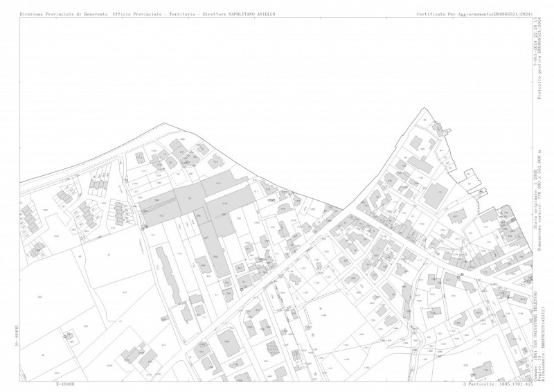Select the fiducial point marker labeled 15

pos(64,337)
